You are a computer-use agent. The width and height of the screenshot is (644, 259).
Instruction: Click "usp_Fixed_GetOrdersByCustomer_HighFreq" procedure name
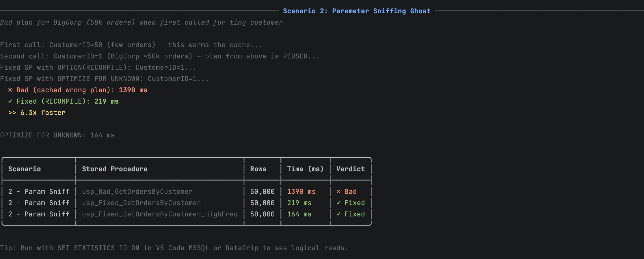[160, 214]
